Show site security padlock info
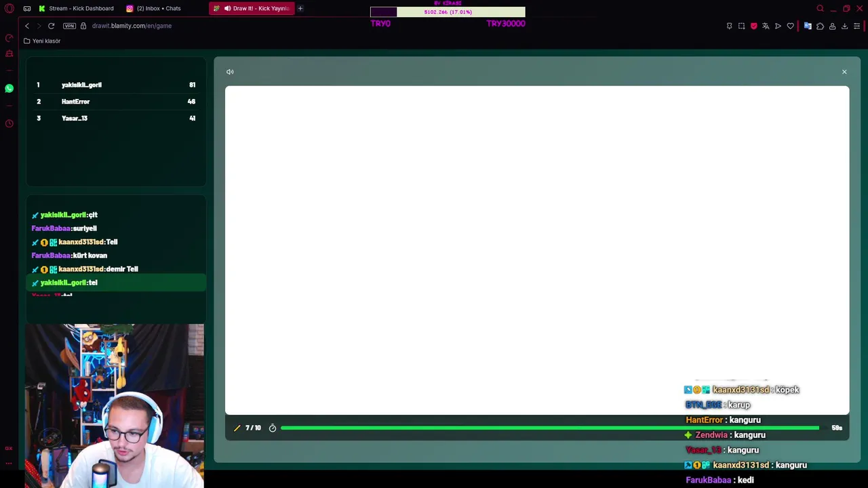868x488 pixels. (x=83, y=26)
